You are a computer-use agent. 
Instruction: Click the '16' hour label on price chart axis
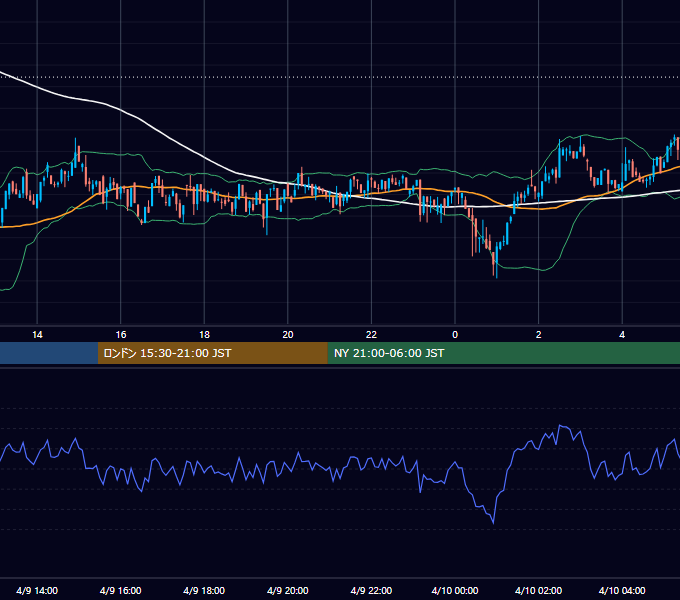pos(121,335)
